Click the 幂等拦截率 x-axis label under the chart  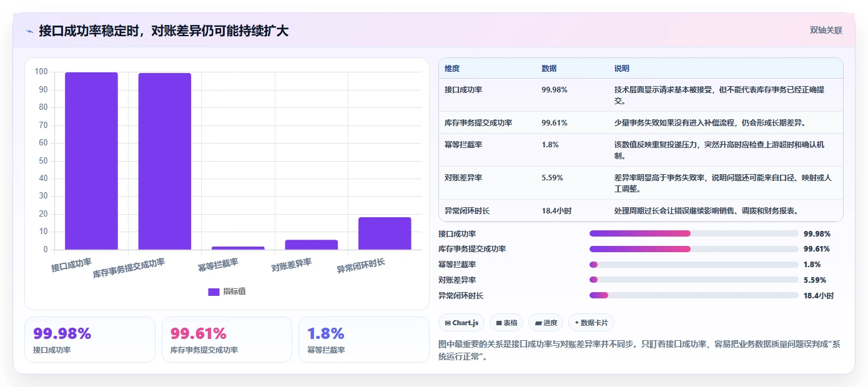coord(218,265)
